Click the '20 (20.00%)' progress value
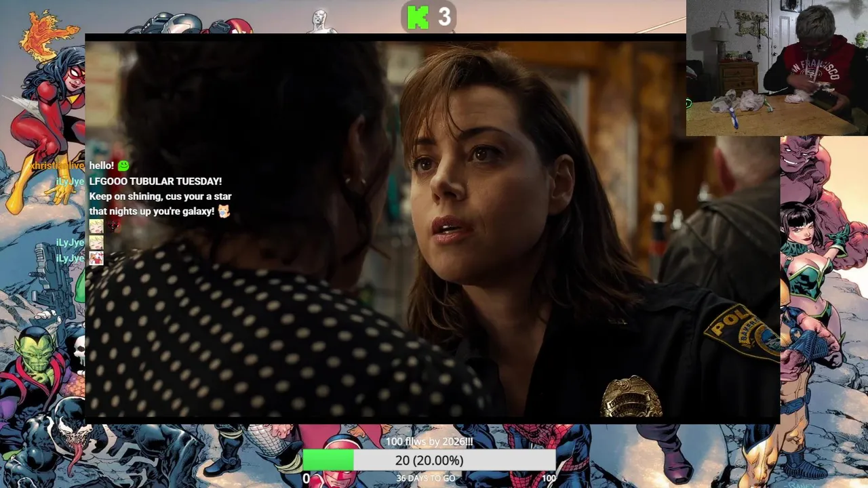868x488 pixels. pyautogui.click(x=429, y=461)
